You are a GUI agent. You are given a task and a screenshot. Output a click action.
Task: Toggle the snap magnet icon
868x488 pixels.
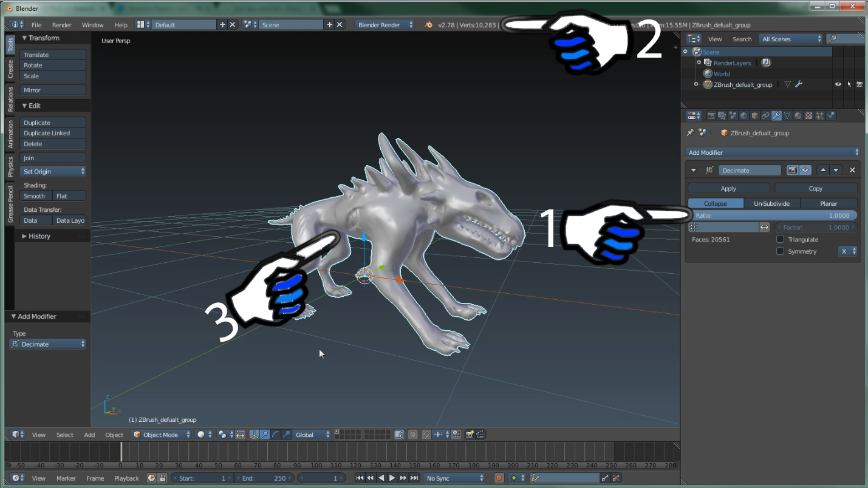coord(426,435)
